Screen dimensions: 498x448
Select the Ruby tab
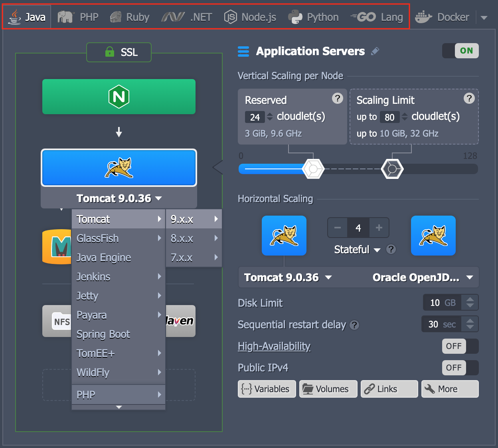tap(129, 17)
